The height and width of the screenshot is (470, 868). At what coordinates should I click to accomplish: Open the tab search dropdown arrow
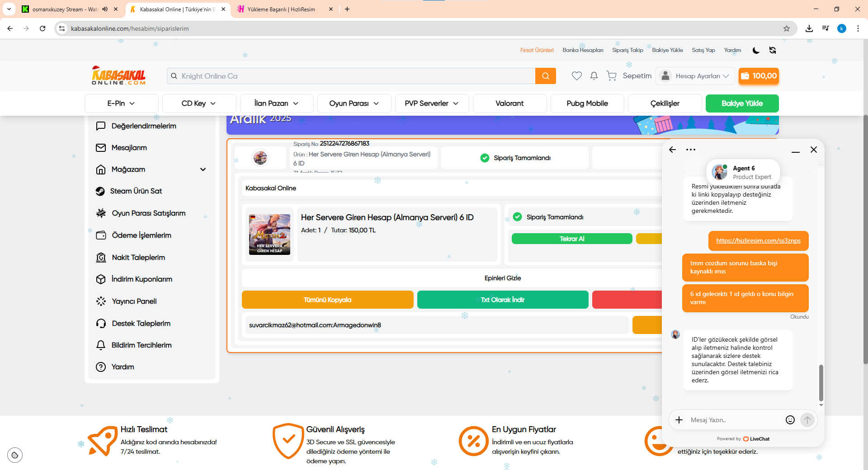point(9,9)
